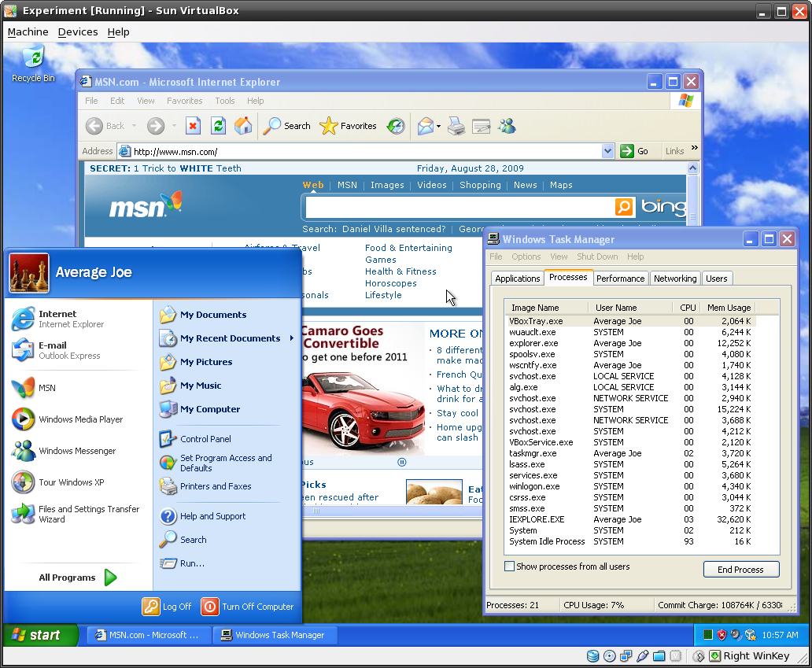The width and height of the screenshot is (812, 668).
Task: Open My Computer in Start menu
Action: tap(200, 409)
